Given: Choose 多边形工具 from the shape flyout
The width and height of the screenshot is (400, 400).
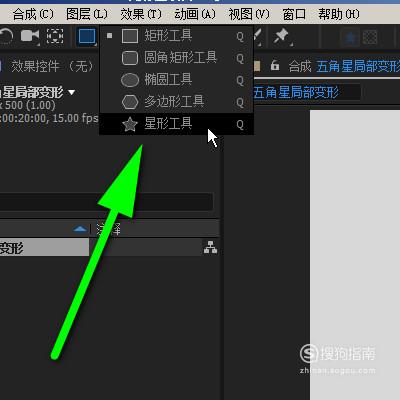Looking at the screenshot, I should coord(177,102).
